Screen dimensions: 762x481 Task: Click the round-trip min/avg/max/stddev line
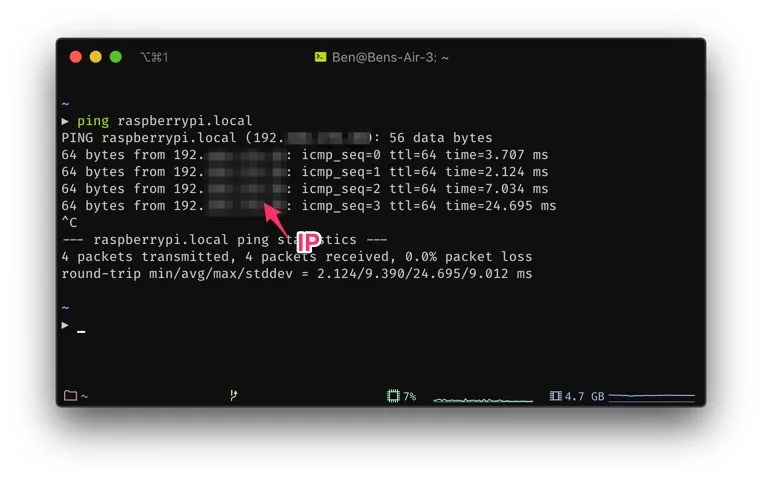pyautogui.click(x=296, y=274)
